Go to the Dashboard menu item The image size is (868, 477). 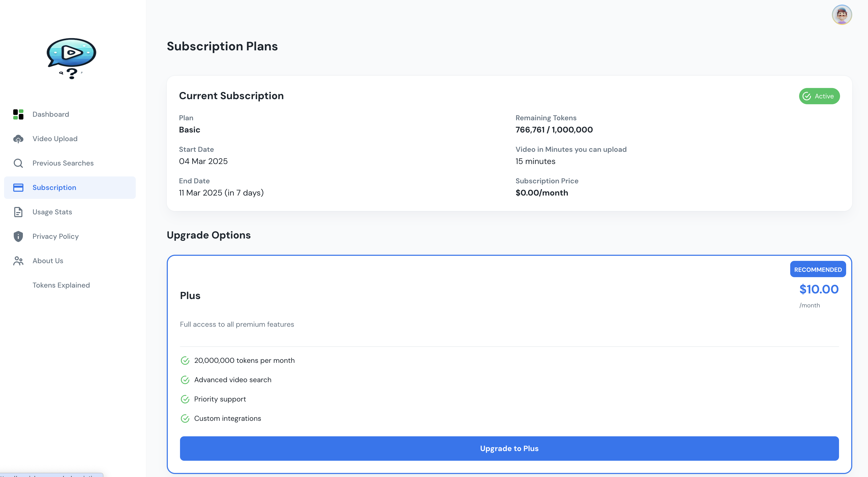pos(51,114)
